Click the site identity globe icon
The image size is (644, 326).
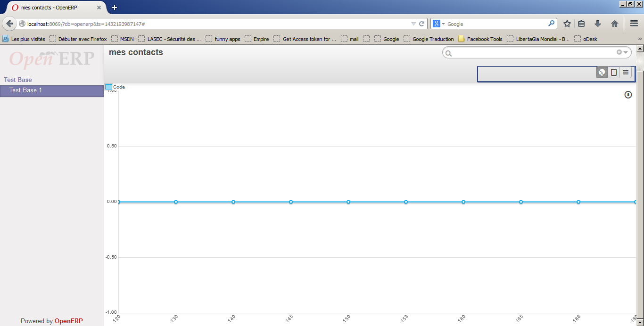[22, 24]
